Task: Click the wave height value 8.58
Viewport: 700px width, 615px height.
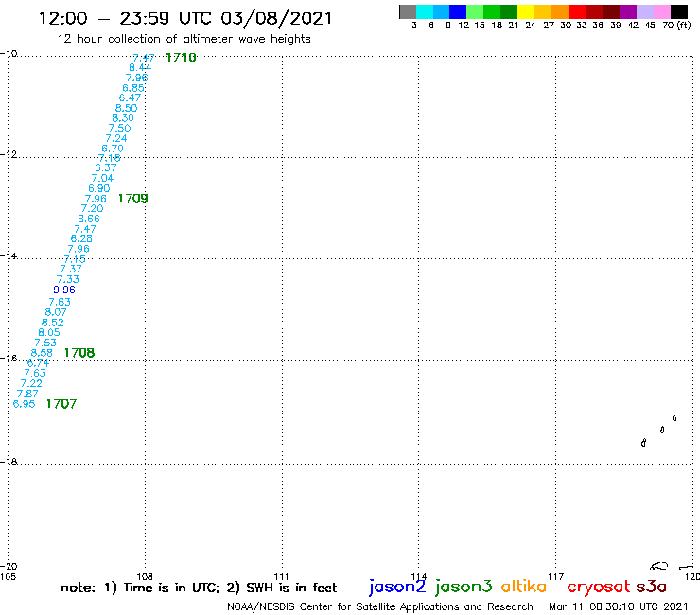Action: tap(42, 353)
